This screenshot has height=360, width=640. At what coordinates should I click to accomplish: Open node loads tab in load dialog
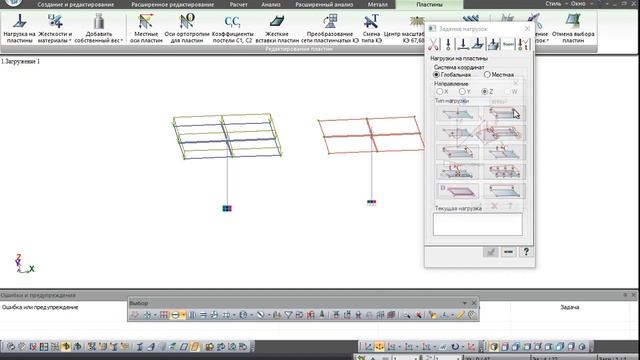point(448,44)
